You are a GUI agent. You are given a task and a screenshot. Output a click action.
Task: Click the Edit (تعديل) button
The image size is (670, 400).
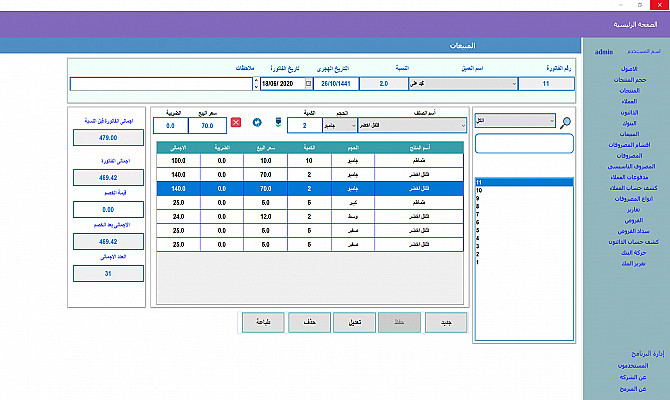pyautogui.click(x=355, y=322)
